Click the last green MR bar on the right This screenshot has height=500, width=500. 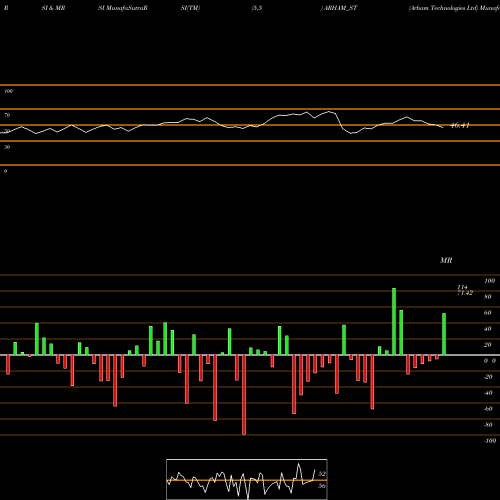coord(444,334)
